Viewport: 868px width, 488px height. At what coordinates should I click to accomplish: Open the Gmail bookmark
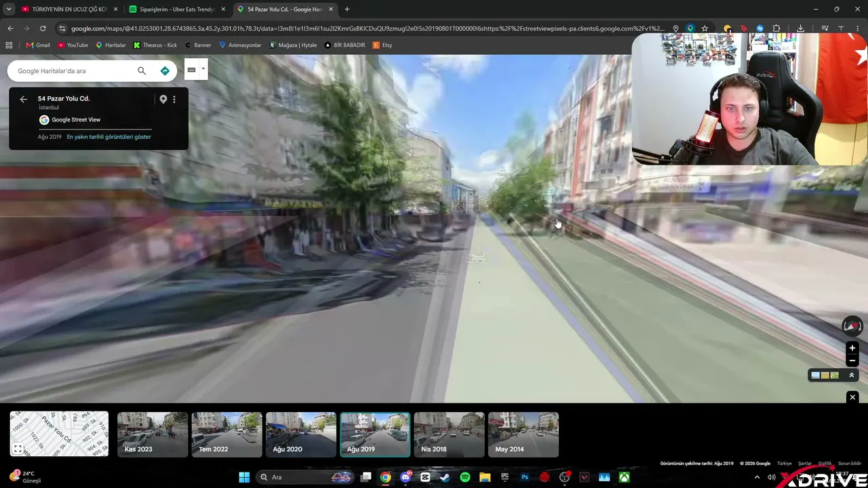[38, 45]
